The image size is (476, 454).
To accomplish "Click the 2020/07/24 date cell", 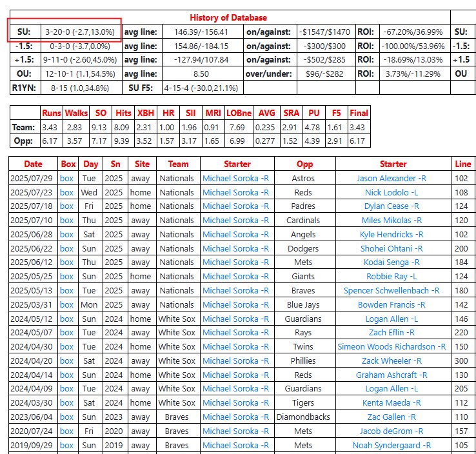I will click(x=31, y=431).
